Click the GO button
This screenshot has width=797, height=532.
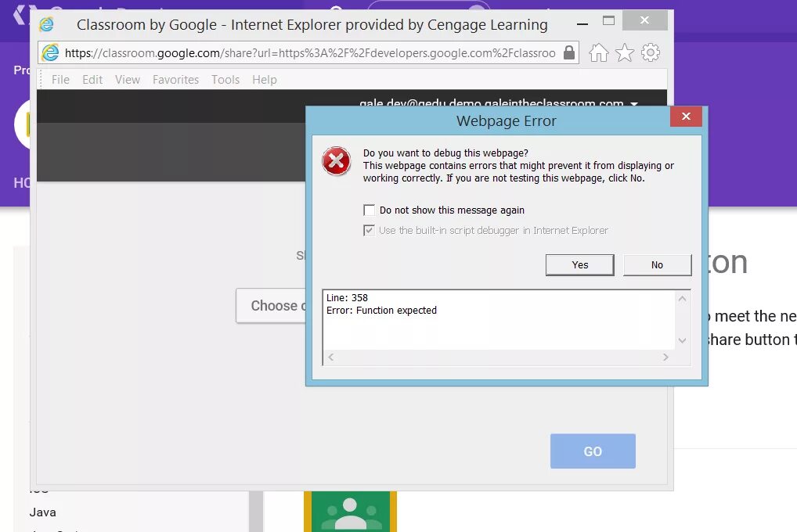[x=593, y=451]
